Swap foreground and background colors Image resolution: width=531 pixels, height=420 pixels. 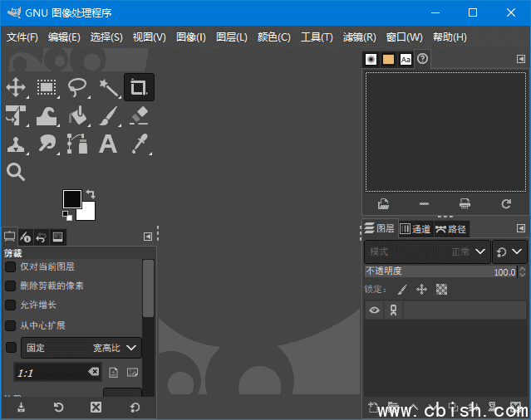(91, 193)
